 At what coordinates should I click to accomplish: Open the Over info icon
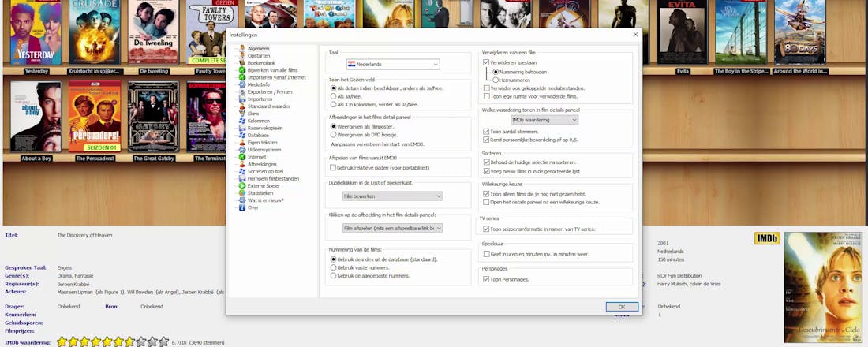pyautogui.click(x=242, y=207)
